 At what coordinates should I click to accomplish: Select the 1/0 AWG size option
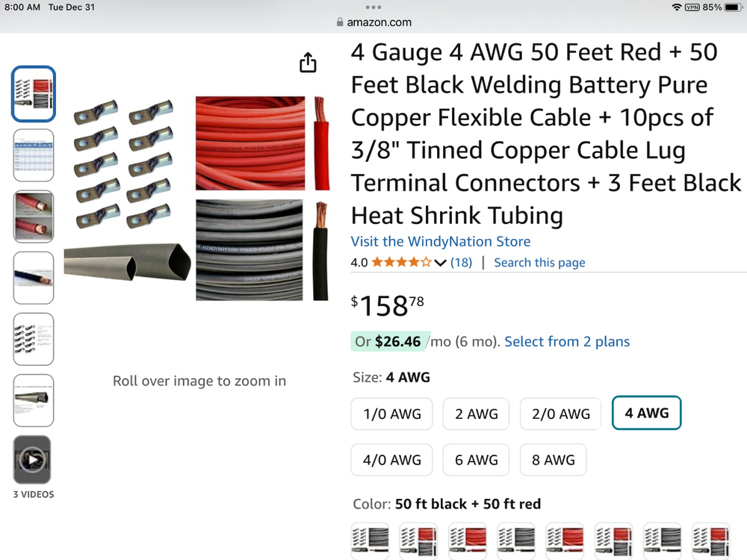391,414
